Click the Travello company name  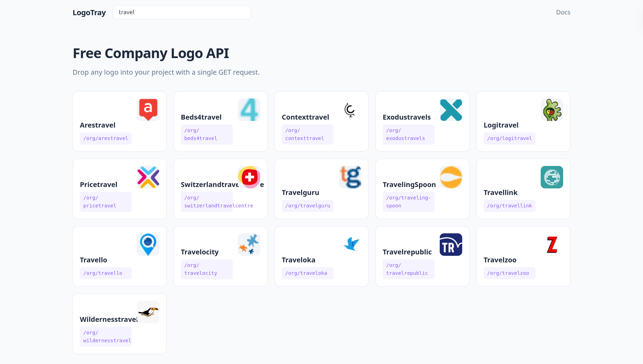click(93, 260)
